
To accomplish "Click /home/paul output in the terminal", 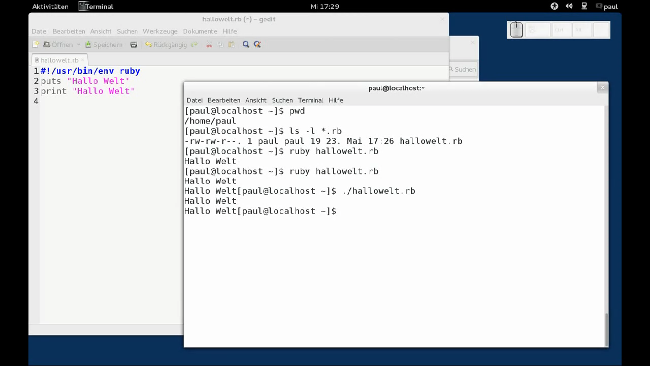I will [210, 121].
